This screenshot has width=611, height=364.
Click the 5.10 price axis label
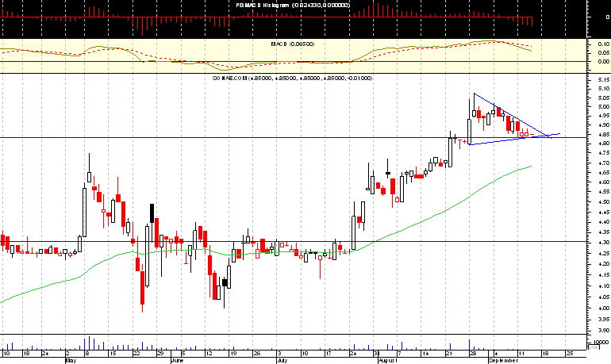coord(604,89)
